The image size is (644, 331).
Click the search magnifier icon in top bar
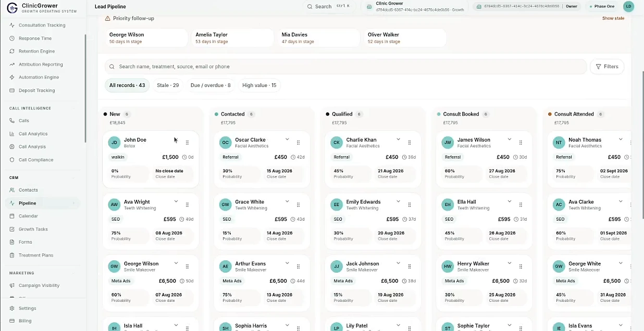click(x=310, y=7)
